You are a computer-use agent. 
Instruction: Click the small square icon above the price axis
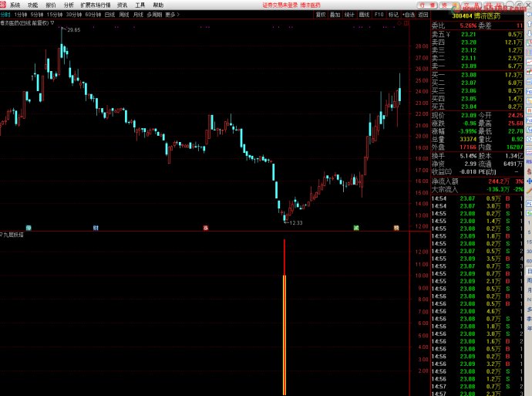406,23
